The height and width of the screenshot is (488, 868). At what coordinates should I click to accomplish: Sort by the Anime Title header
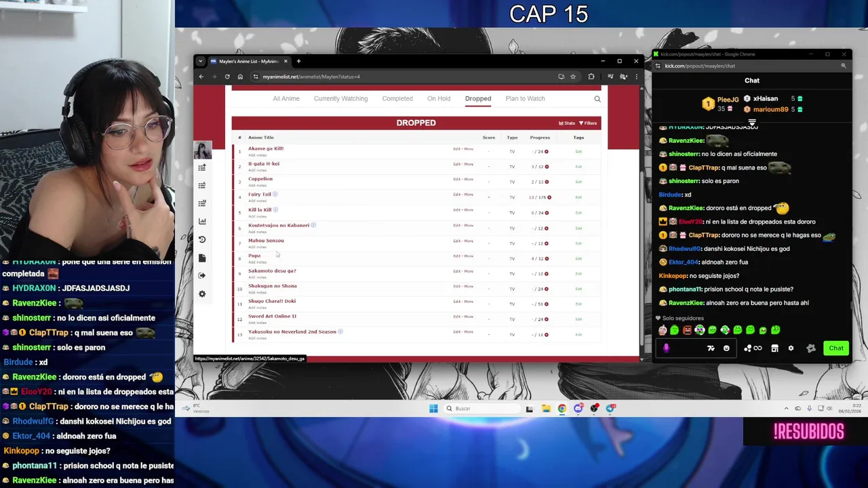(261, 138)
